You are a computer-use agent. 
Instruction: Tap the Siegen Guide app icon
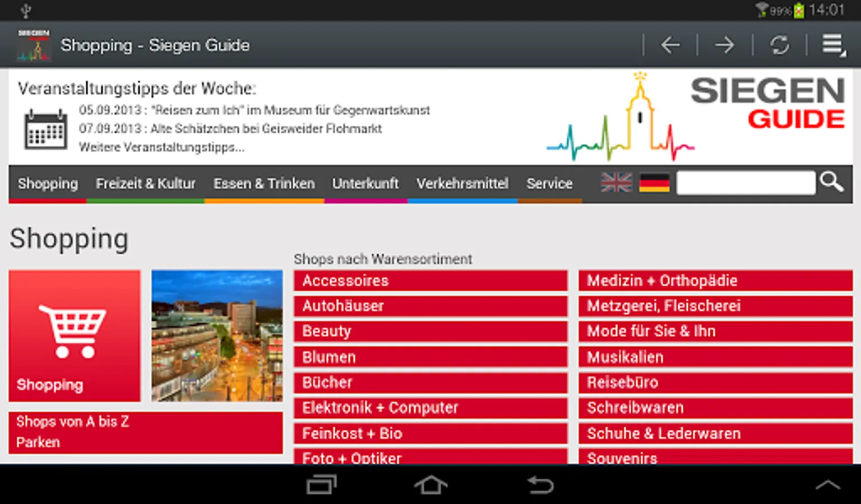(x=34, y=45)
